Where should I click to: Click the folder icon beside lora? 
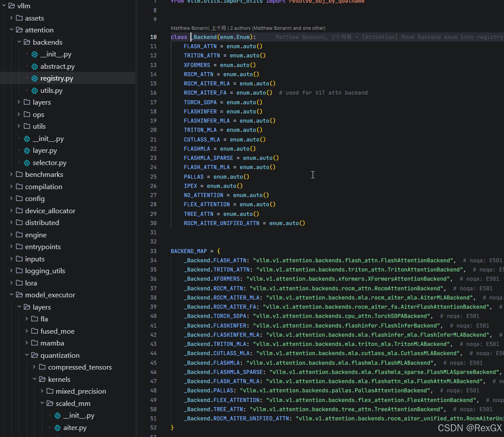pos(19,283)
